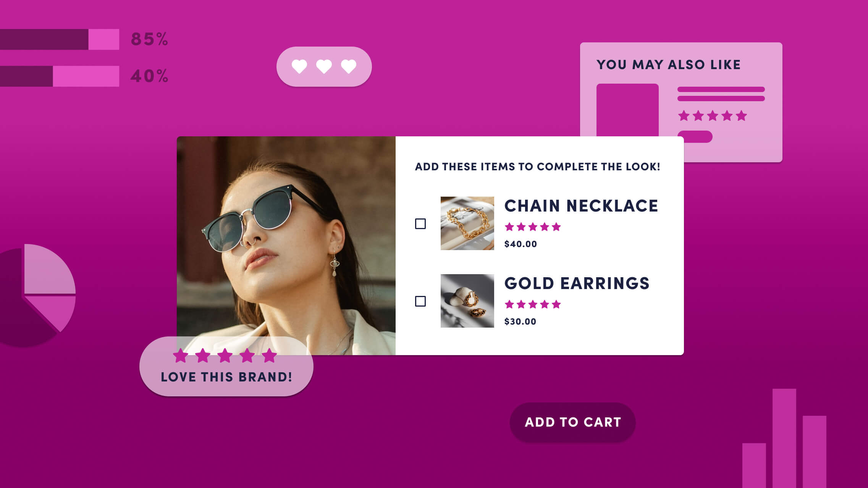Image resolution: width=868 pixels, height=488 pixels.
Task: Toggle the Chain Necklace checkbox
Action: (420, 224)
